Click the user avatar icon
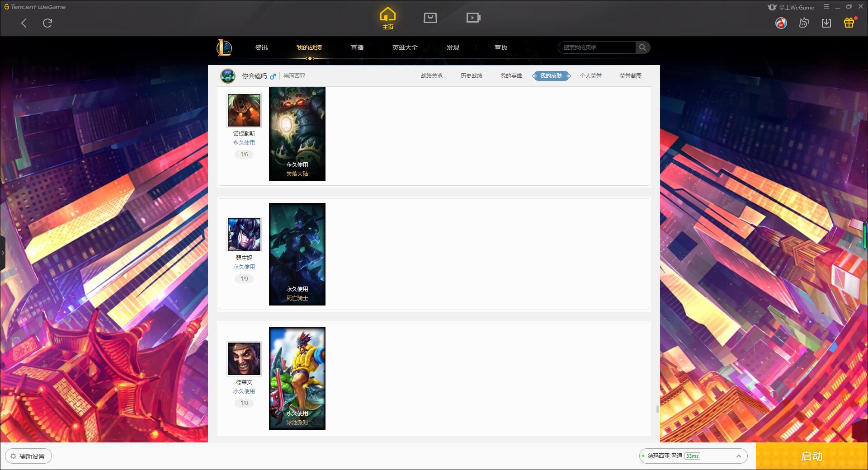Viewport: 868px width, 470px height. [x=781, y=23]
